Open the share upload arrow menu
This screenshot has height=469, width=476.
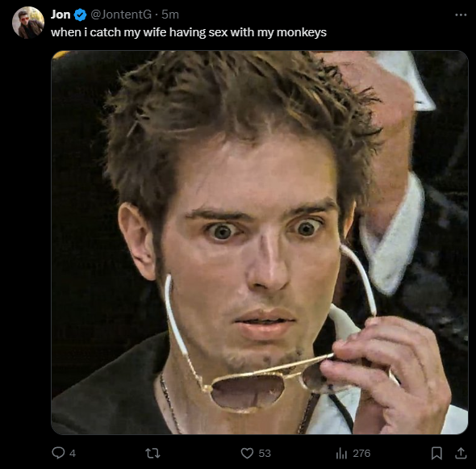pos(461,453)
